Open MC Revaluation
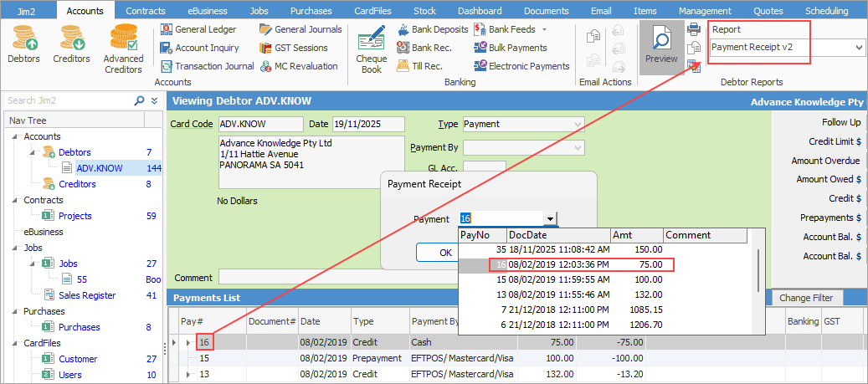Screen dimensions: 868x384 pyautogui.click(x=298, y=66)
